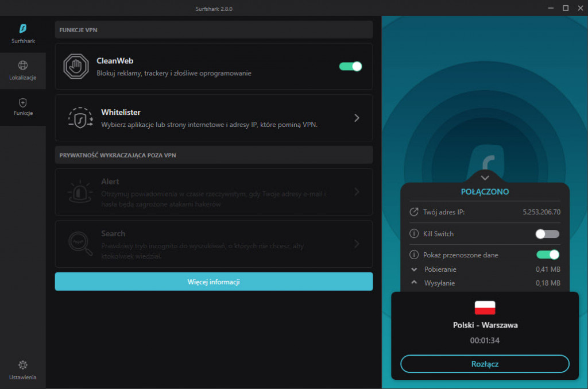The image size is (588, 389).
Task: Click the Alert feature title
Action: (110, 182)
